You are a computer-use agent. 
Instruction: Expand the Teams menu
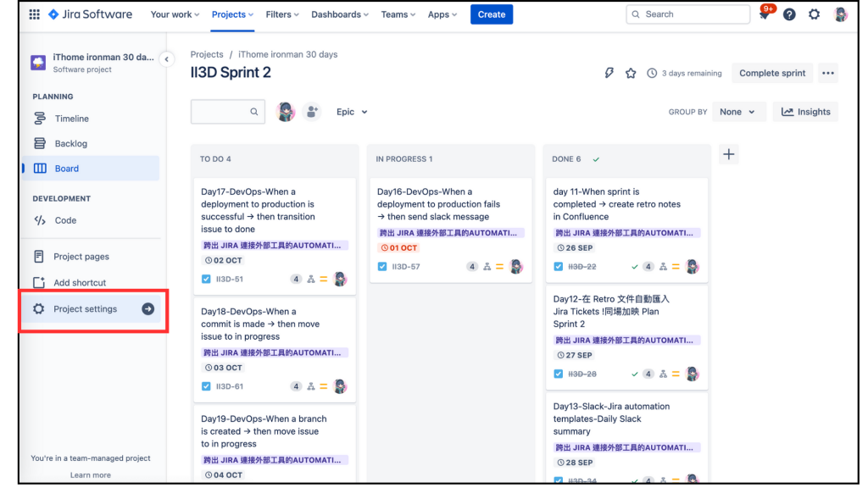pos(398,14)
